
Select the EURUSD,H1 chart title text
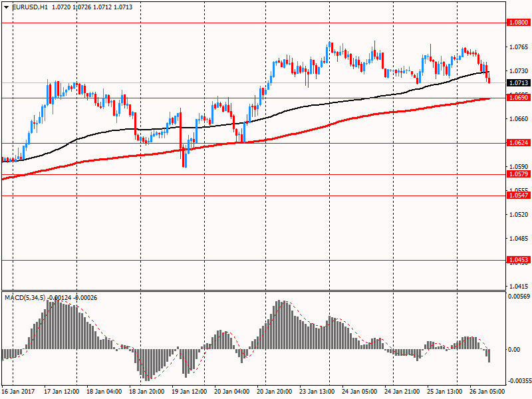click(x=30, y=7)
